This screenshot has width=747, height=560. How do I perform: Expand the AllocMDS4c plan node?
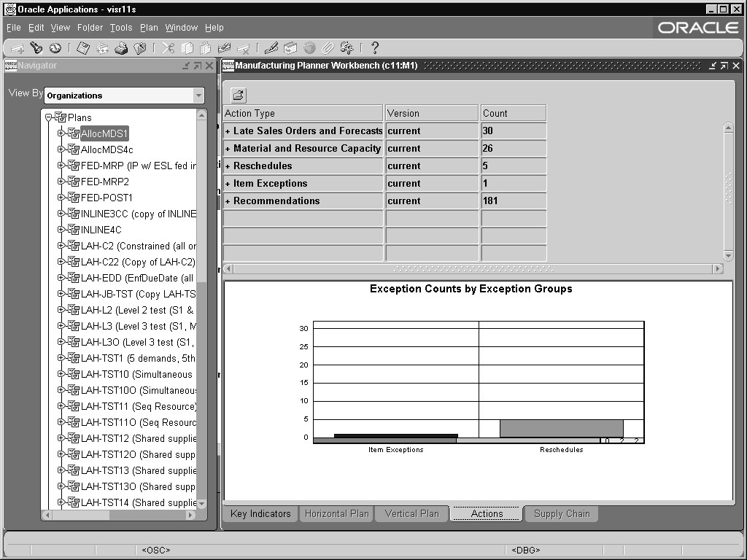pos(61,149)
